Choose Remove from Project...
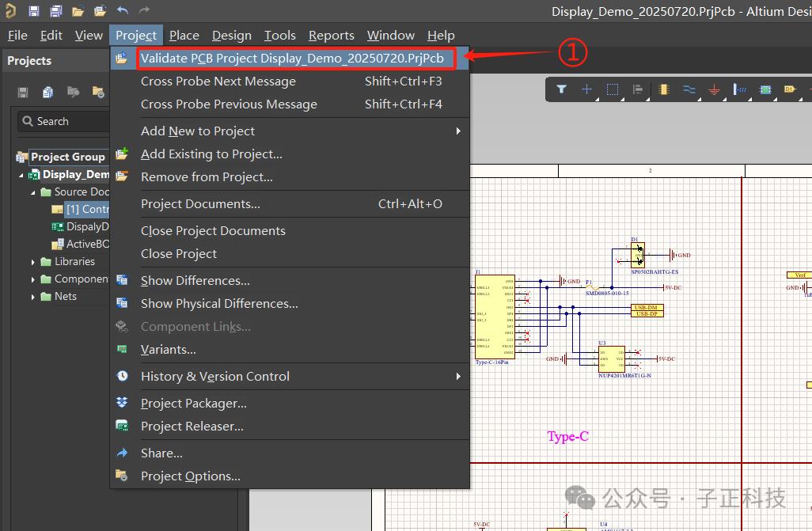Image resolution: width=812 pixels, height=531 pixels. (x=290, y=176)
